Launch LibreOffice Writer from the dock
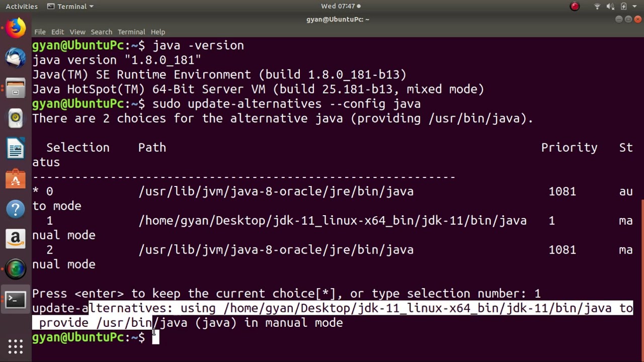 click(x=16, y=149)
